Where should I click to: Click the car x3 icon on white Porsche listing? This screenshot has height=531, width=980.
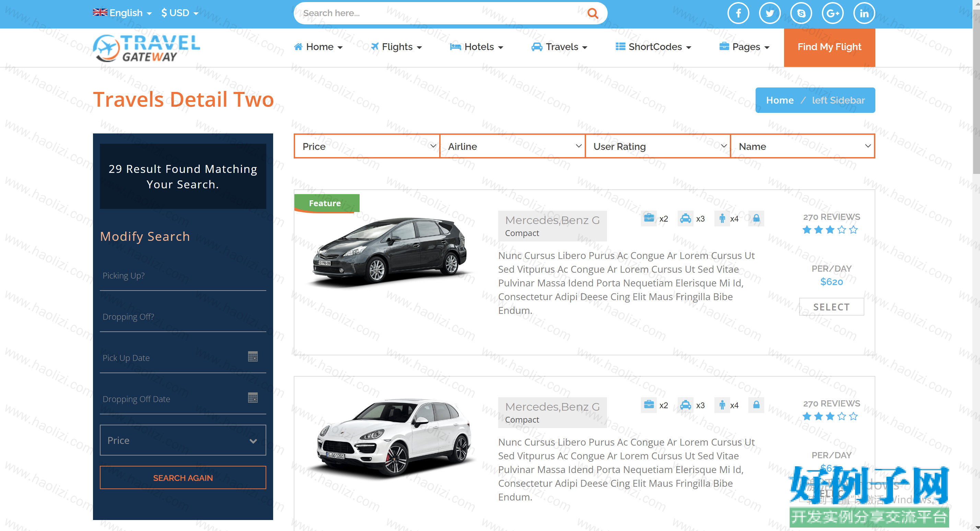pos(685,405)
